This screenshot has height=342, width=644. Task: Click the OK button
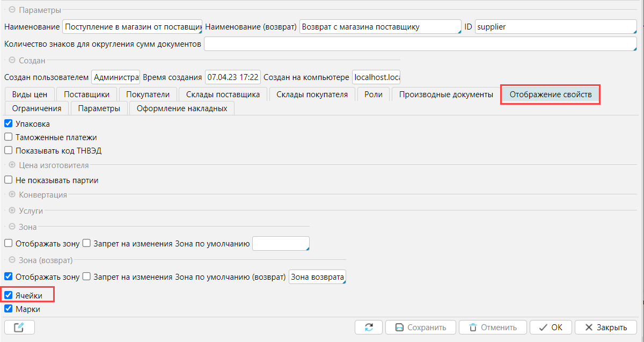coord(550,327)
